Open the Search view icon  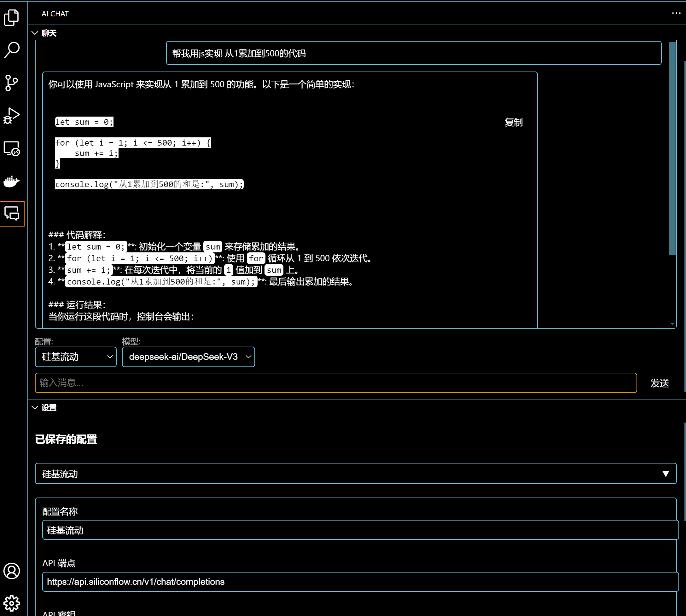[x=12, y=50]
